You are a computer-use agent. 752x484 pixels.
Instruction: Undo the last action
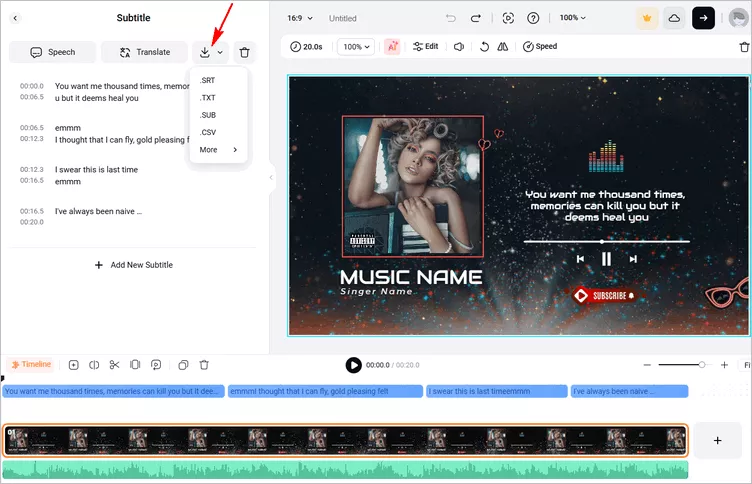pyautogui.click(x=450, y=18)
